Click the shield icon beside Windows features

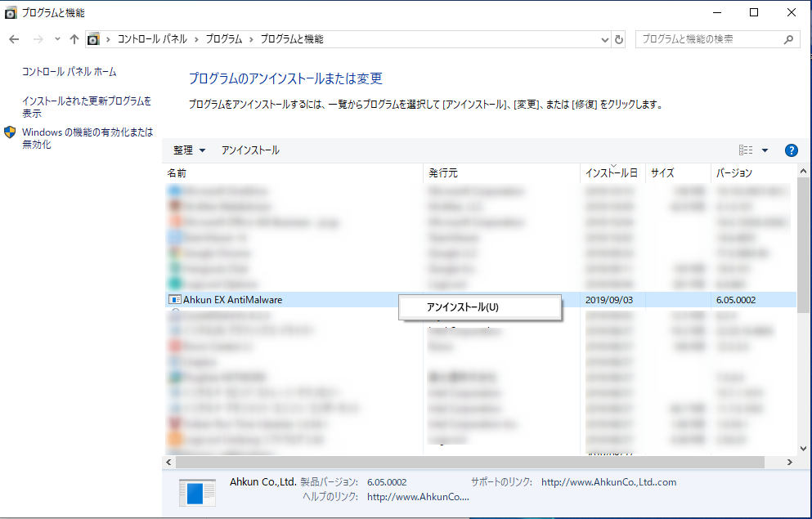point(10,132)
